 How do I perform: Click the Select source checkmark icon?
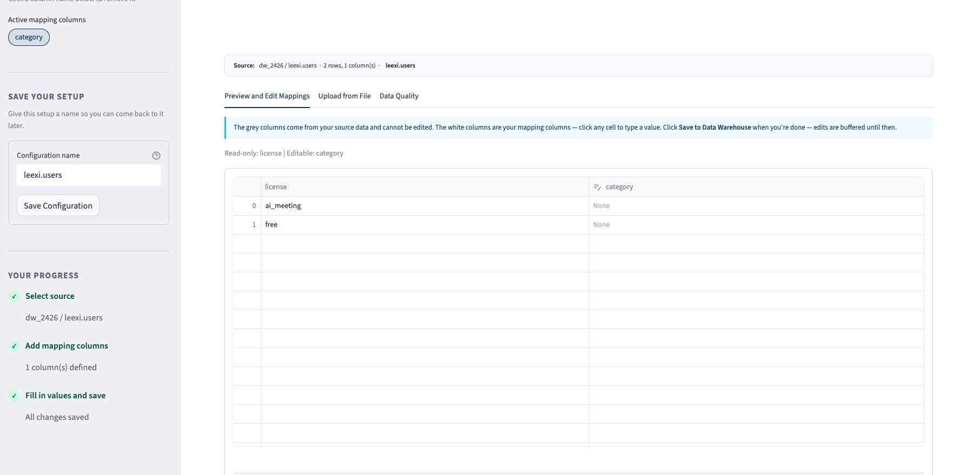pos(14,296)
